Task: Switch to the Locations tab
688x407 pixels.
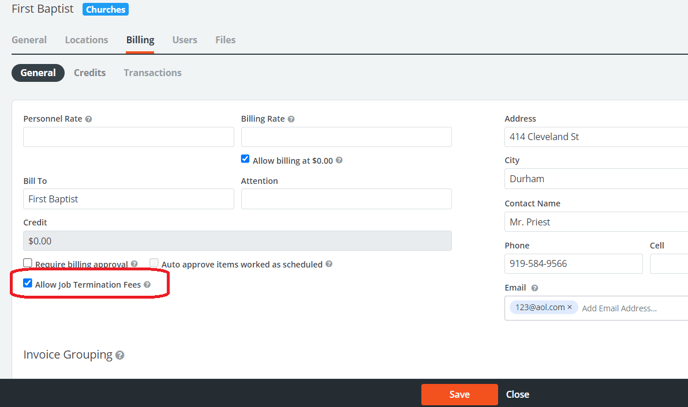Action: click(86, 40)
